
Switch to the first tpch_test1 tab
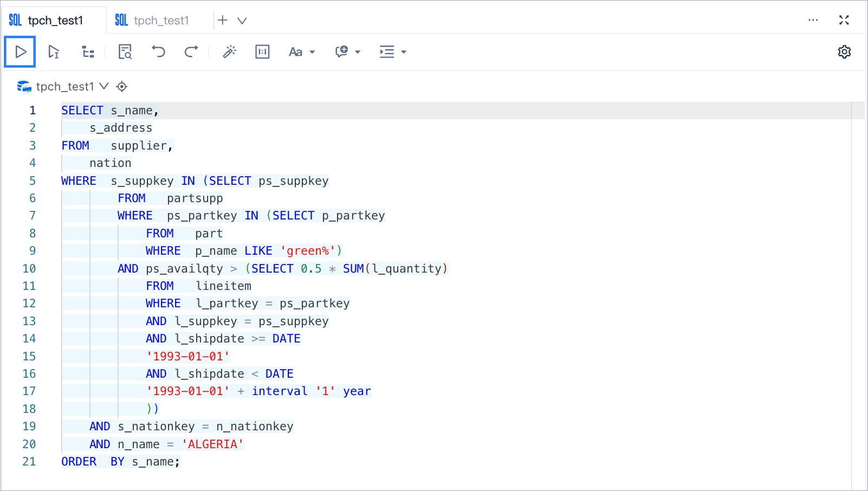(x=54, y=21)
